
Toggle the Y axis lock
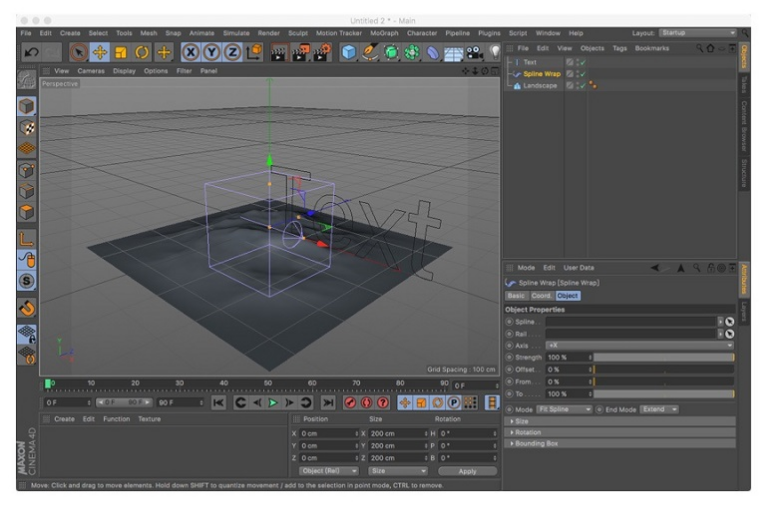(x=210, y=53)
